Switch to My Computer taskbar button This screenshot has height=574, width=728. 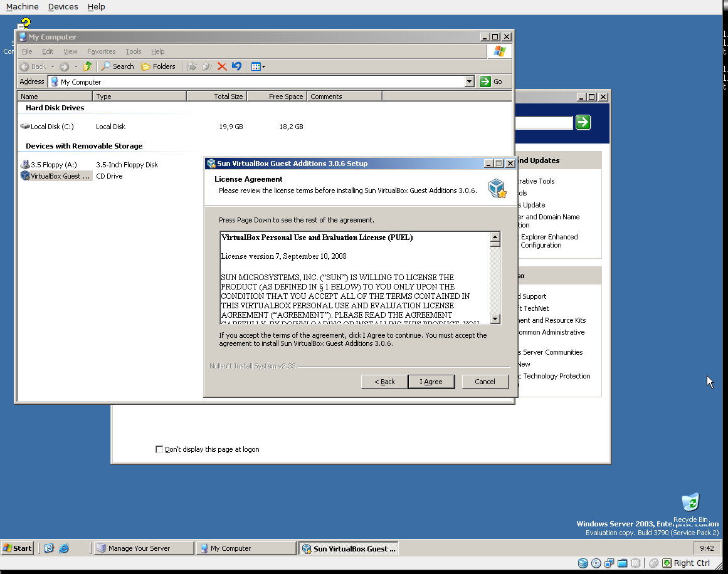[x=246, y=548]
